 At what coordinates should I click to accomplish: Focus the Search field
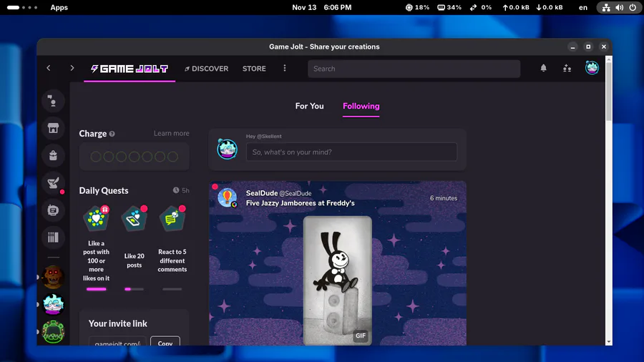414,69
